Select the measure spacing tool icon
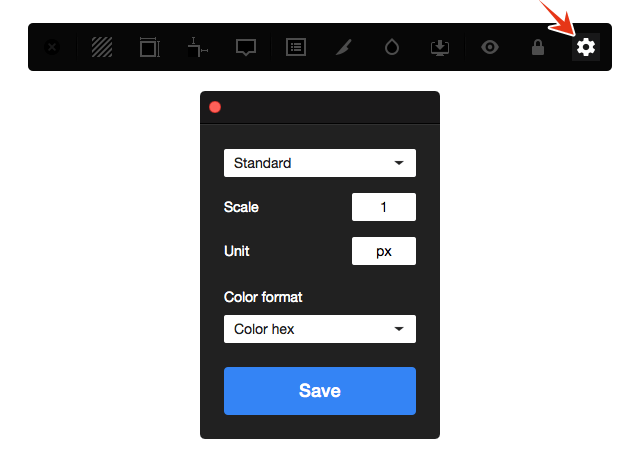This screenshot has height=469, width=640. tap(197, 47)
